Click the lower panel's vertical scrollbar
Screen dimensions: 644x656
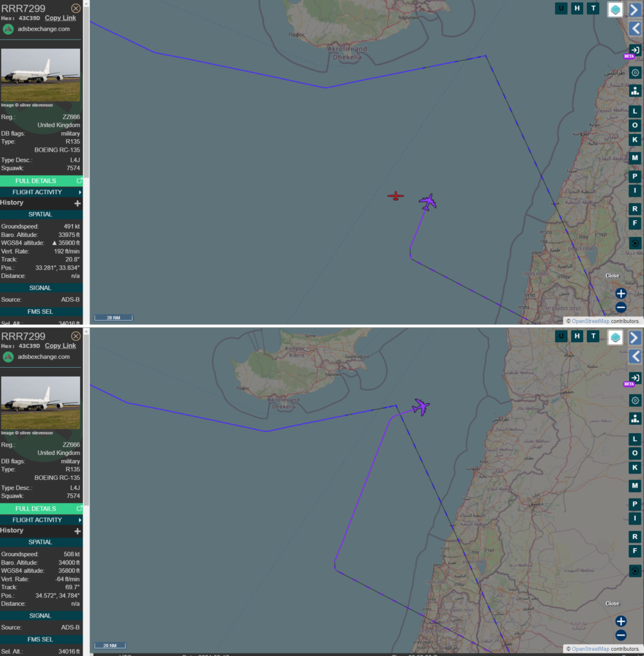pyautogui.click(x=87, y=420)
